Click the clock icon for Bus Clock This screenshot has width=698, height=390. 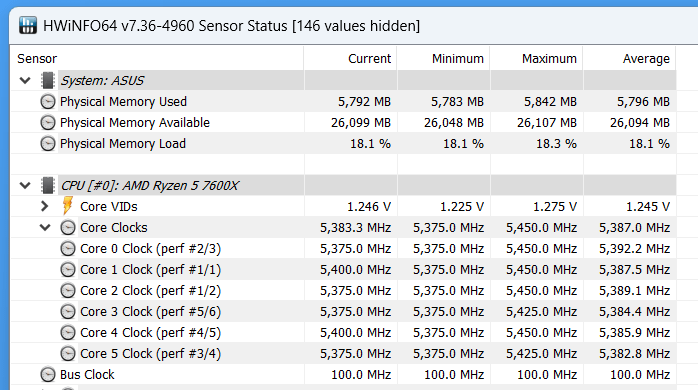click(48, 374)
